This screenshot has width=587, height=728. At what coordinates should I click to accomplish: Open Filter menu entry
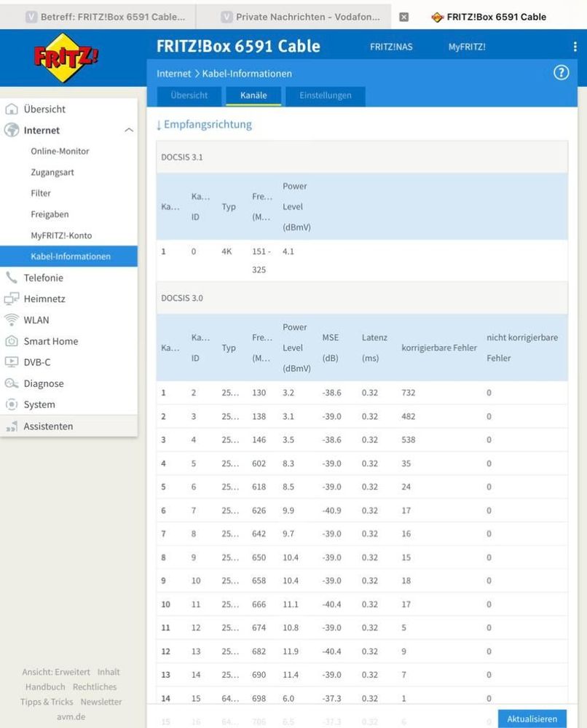coord(41,193)
